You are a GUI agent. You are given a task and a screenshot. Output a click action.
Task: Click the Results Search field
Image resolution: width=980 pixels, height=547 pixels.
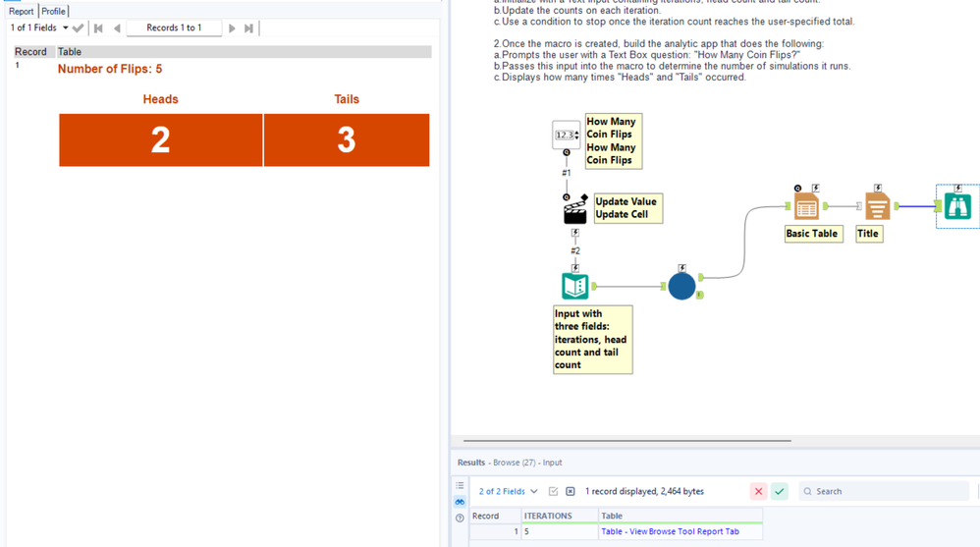pyautogui.click(x=884, y=491)
